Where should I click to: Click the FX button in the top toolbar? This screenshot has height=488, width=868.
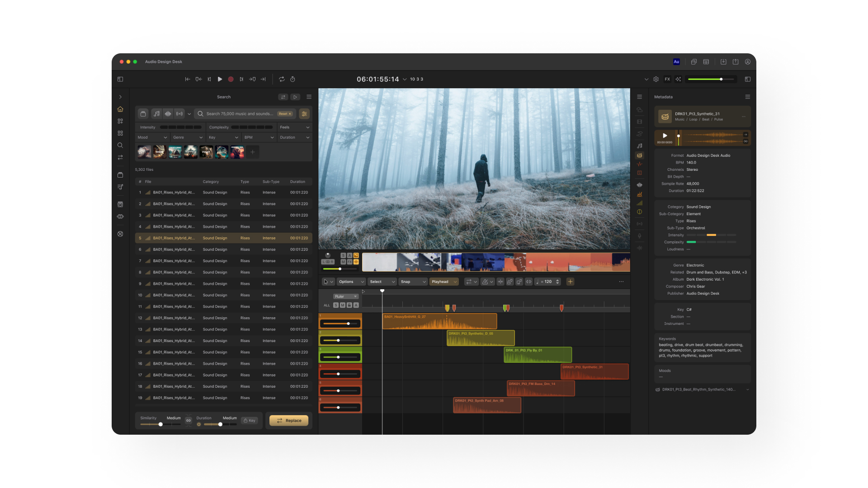tap(668, 79)
